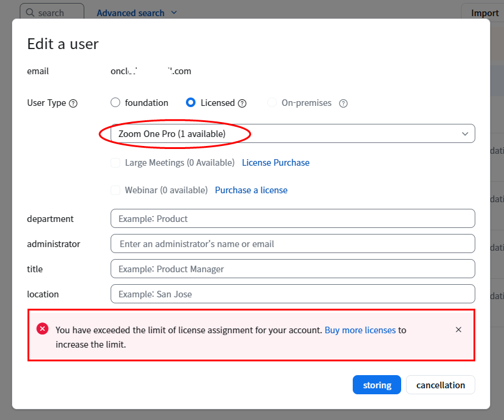The height and width of the screenshot is (420, 504).
Task: Click the Purchase a license link
Action: pos(251,190)
